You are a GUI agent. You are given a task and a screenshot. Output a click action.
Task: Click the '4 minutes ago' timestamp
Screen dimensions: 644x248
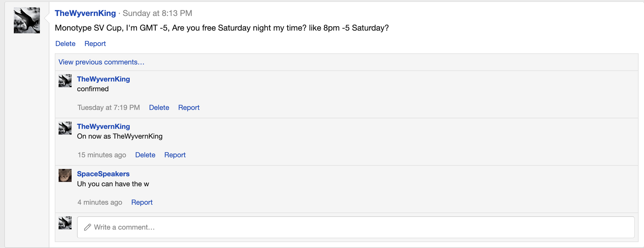(100, 202)
